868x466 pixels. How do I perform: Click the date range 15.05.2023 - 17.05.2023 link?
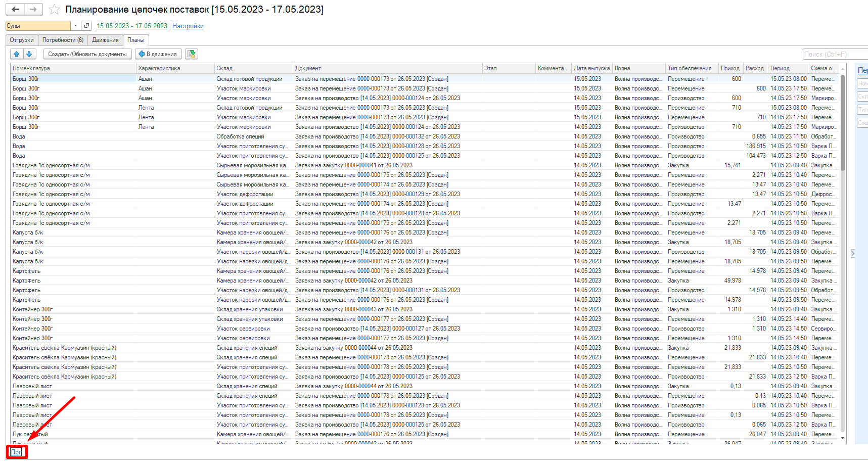[132, 26]
